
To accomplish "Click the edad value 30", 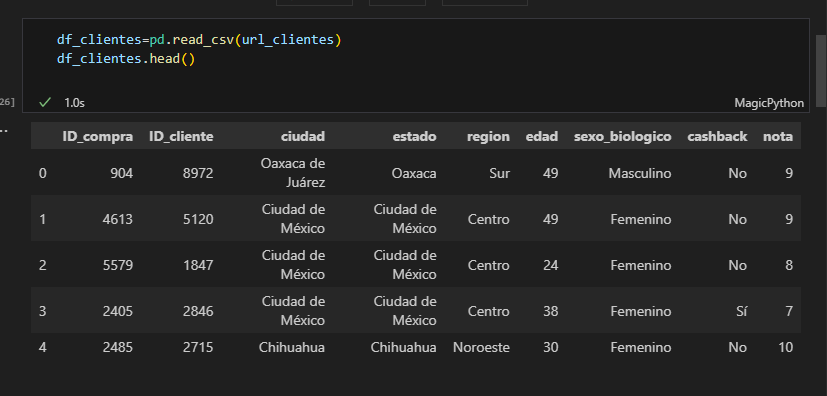I will [x=550, y=347].
